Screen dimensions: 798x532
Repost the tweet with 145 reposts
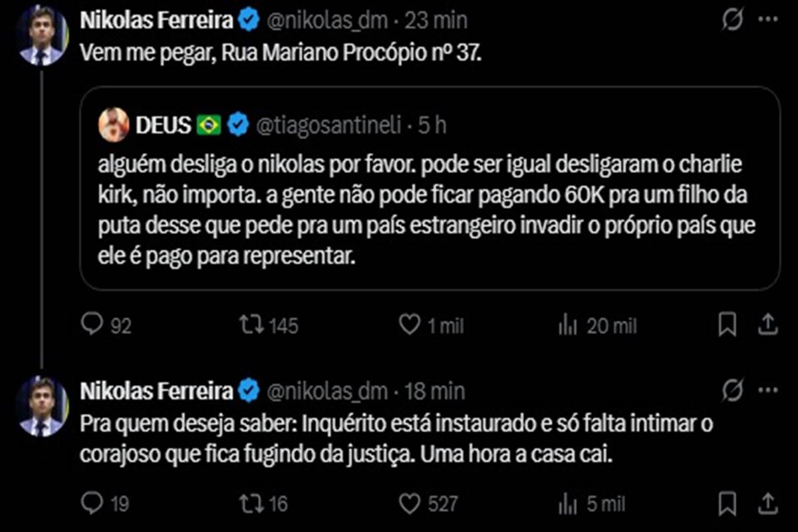tap(251, 325)
